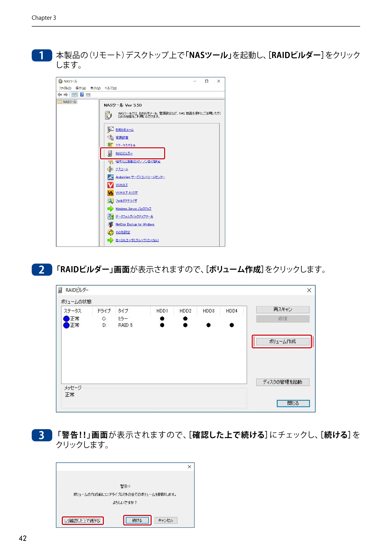
Task: Close the 警告!! warning dialog with X
Action: (189, 467)
